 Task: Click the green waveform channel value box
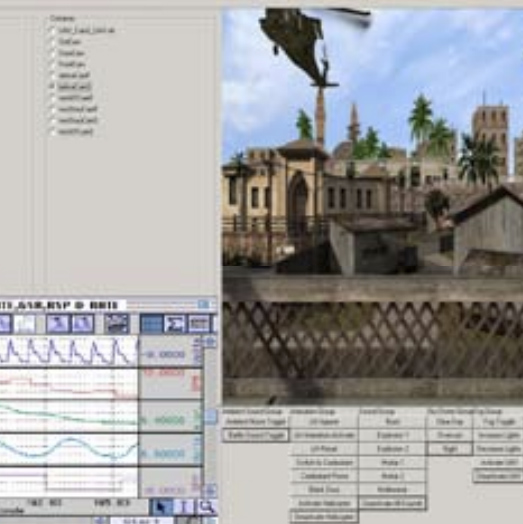click(x=170, y=417)
